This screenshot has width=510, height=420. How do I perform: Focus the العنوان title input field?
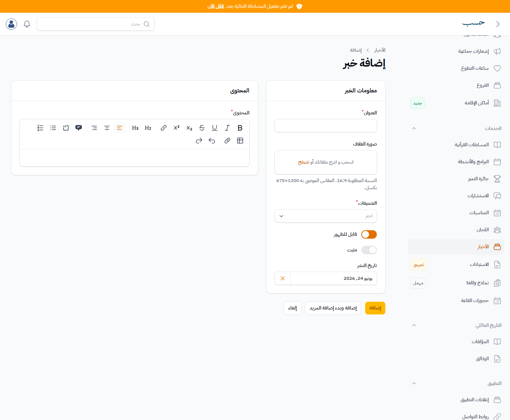coord(326,126)
